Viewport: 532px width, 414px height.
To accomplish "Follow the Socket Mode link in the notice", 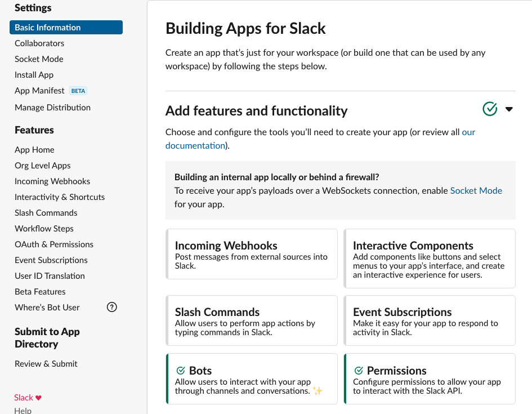I will 476,190.
